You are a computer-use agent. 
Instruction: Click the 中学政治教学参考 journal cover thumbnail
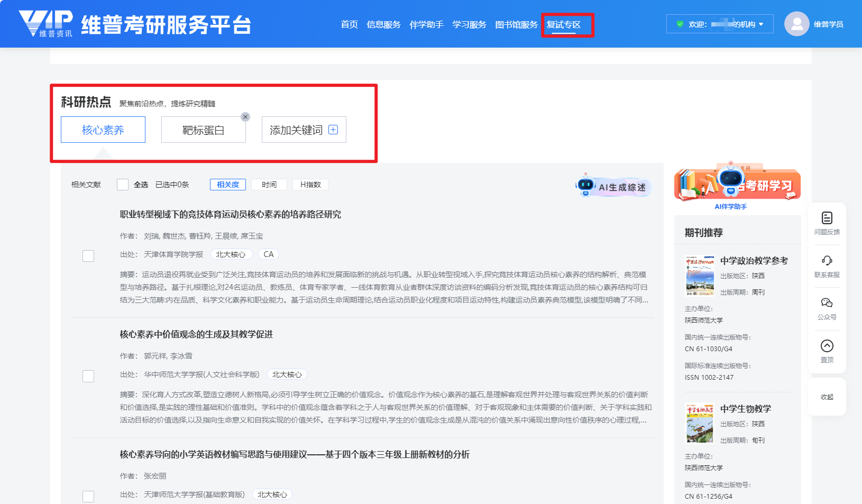[700, 276]
